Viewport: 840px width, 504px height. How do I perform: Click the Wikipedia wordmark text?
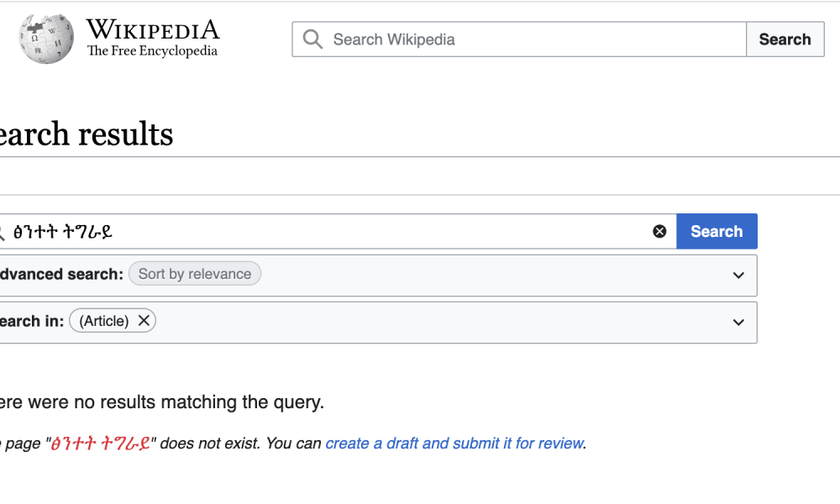click(152, 30)
